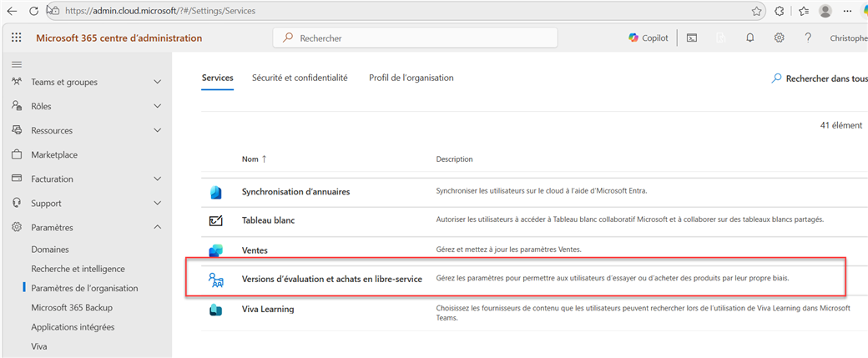Switch to Sécurité et confidentialité tab
This screenshot has height=358, width=868.
tap(300, 78)
